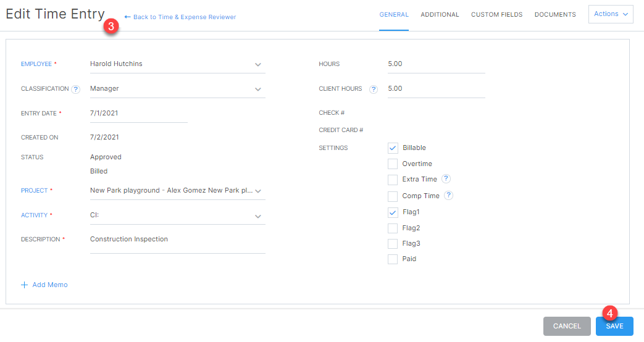The width and height of the screenshot is (644, 342).
Task: Click the Client Hours input field
Action: coord(436,89)
